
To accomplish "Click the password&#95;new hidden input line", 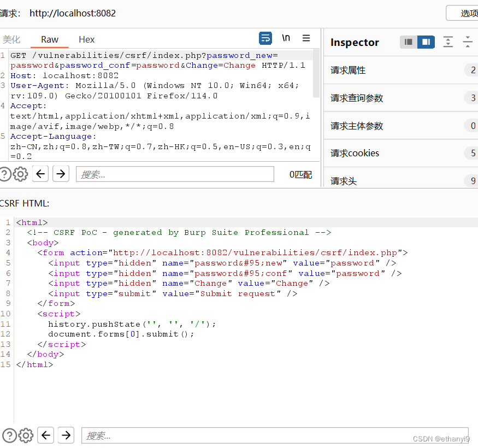I will pyautogui.click(x=222, y=263).
